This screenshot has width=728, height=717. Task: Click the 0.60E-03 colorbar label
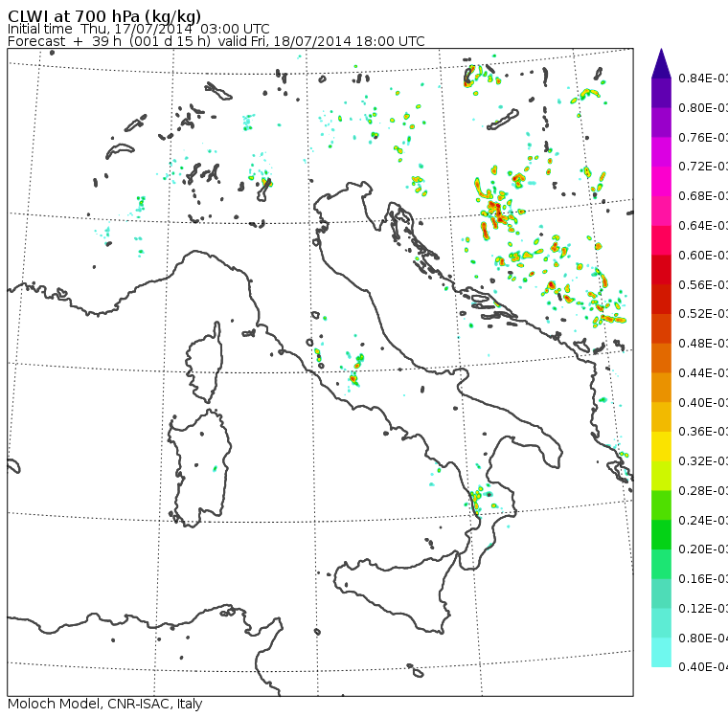[x=703, y=256]
